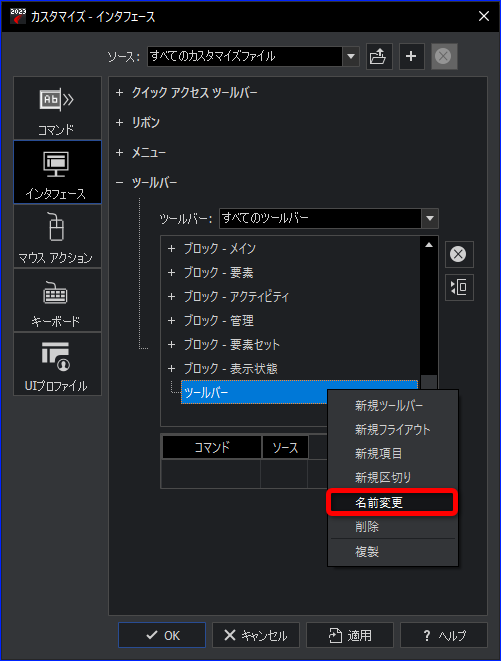Image resolution: width=501 pixels, height=661 pixels.
Task: Click the delete toolbar circle-X icon
Action: click(459, 254)
